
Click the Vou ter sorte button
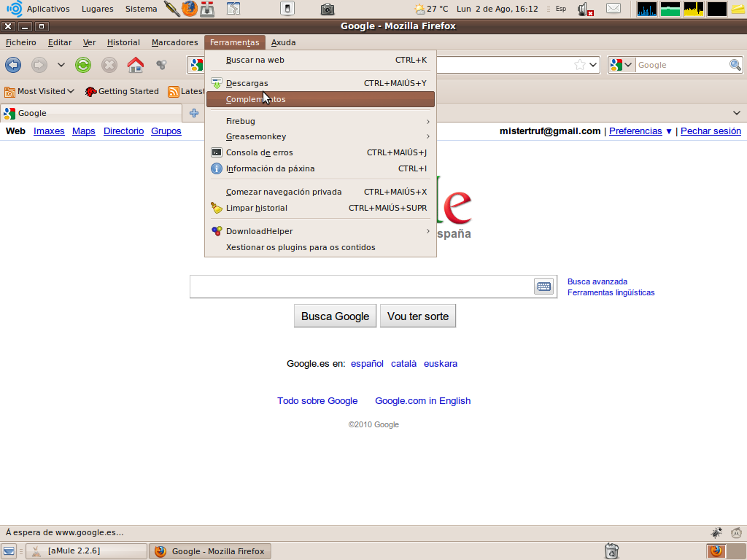[x=418, y=316]
